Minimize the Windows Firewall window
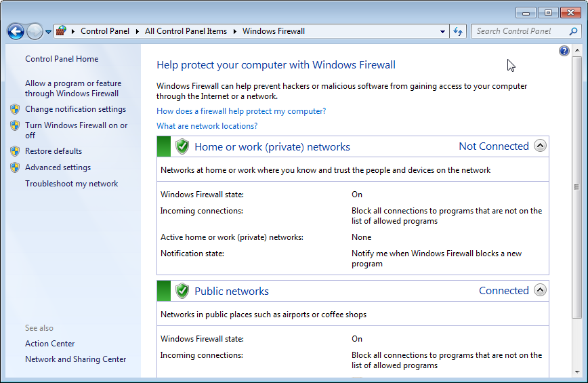This screenshot has height=383, width=588. tap(526, 13)
